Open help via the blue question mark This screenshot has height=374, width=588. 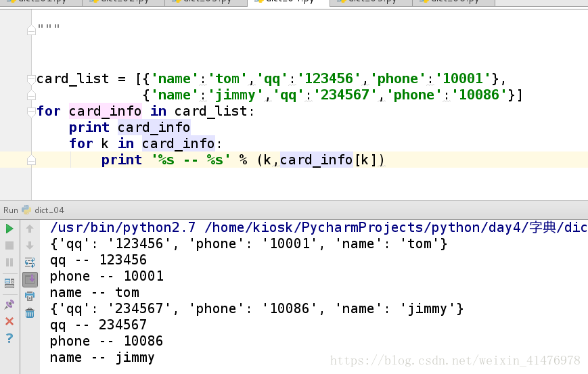(x=9, y=338)
